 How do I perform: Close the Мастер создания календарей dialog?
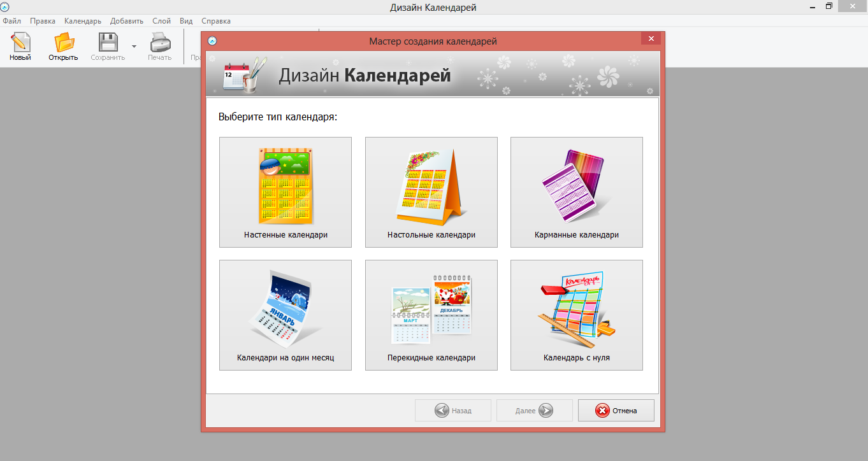coord(651,39)
